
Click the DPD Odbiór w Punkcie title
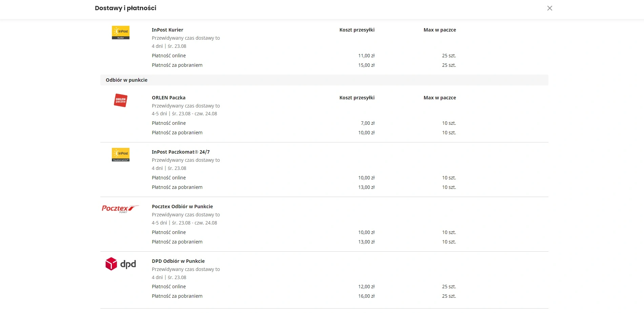(x=178, y=261)
